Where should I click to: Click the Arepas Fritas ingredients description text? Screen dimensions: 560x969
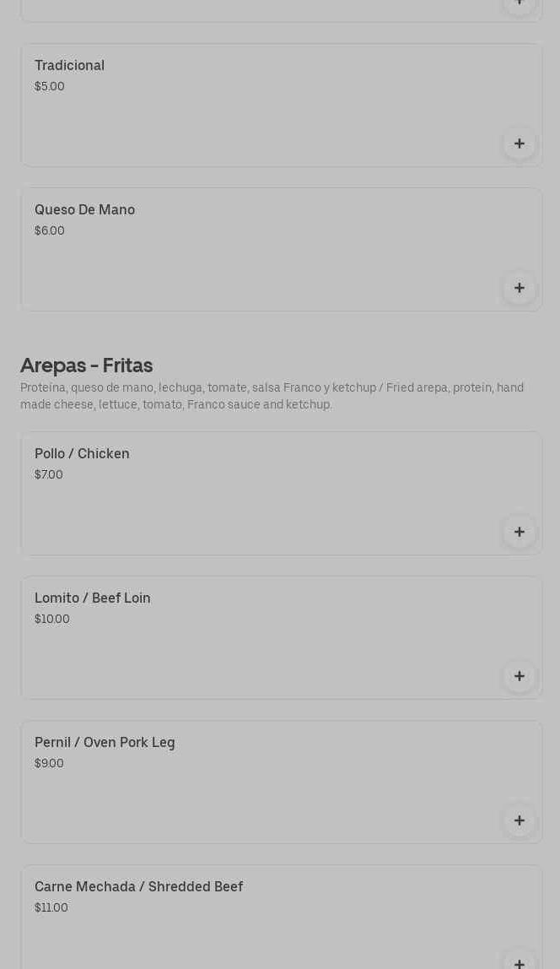click(272, 397)
